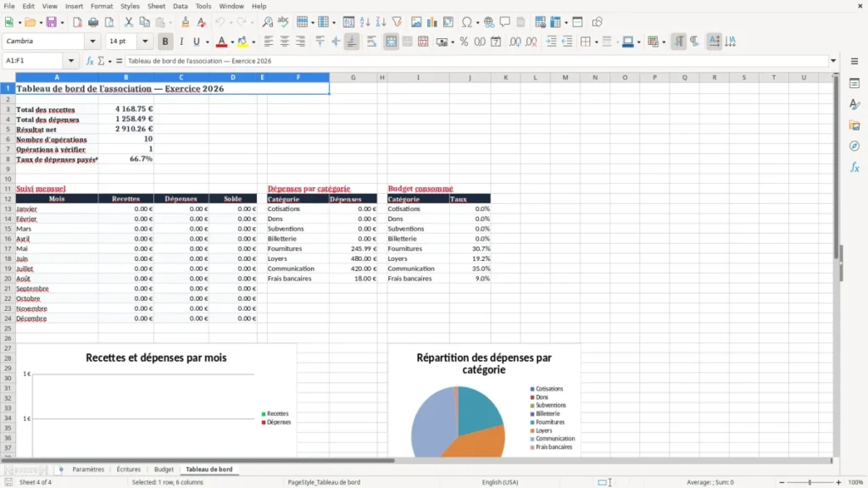Toggle Underline formatting
The width and height of the screenshot is (868, 488).
coord(196,42)
